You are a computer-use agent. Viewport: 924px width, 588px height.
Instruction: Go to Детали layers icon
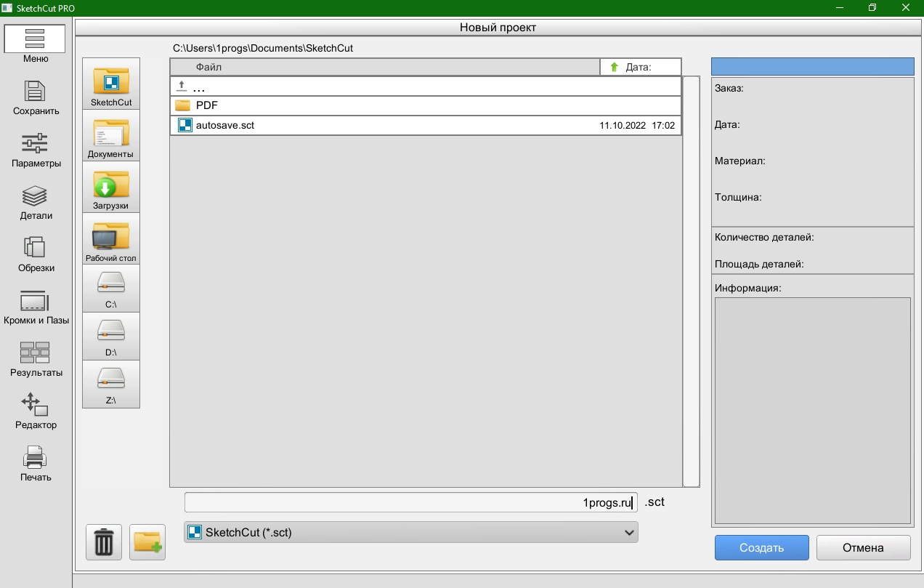click(x=35, y=196)
